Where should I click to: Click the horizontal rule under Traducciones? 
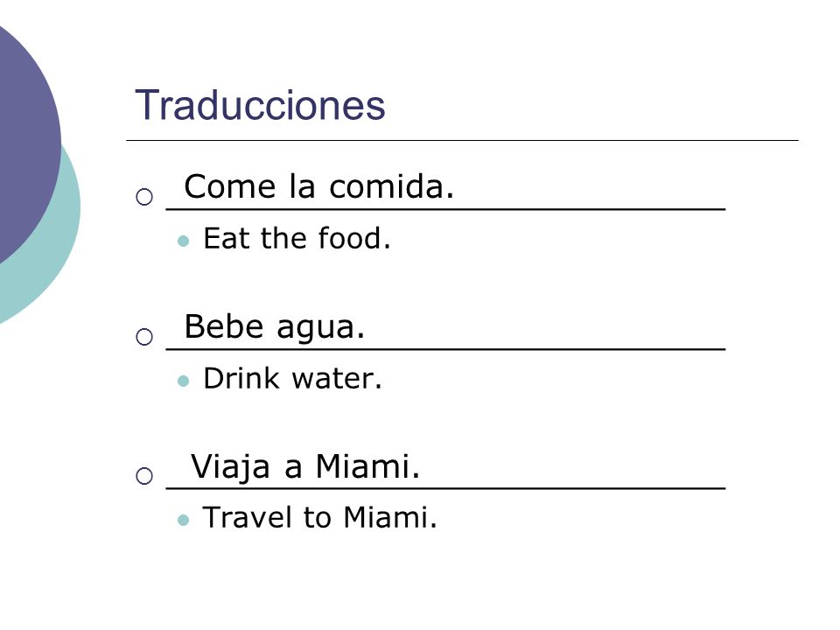pos(462,140)
